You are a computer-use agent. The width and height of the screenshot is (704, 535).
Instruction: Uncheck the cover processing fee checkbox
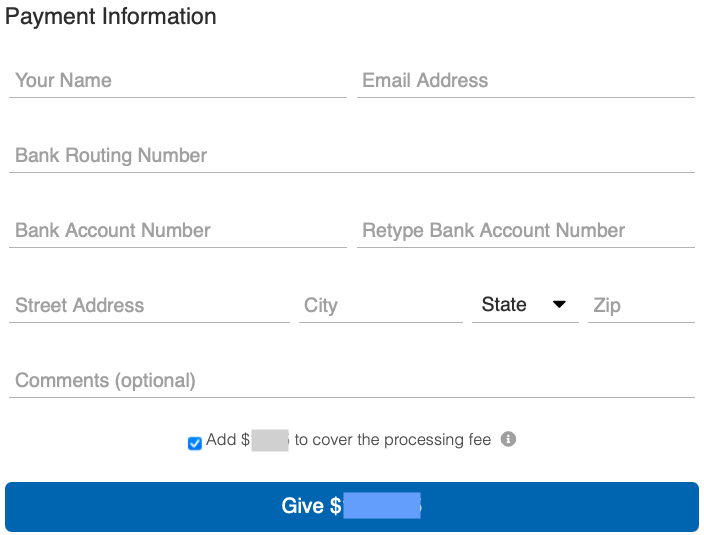coord(195,443)
